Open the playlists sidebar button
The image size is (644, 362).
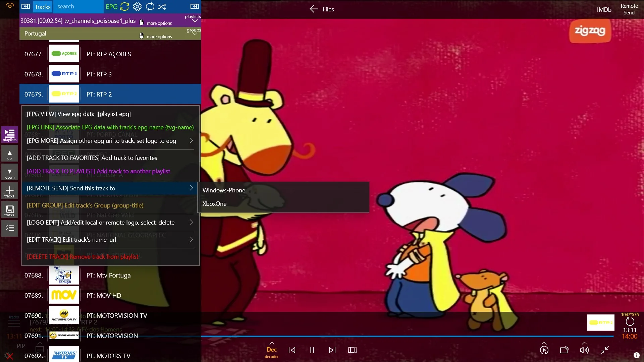pyautogui.click(x=9, y=135)
